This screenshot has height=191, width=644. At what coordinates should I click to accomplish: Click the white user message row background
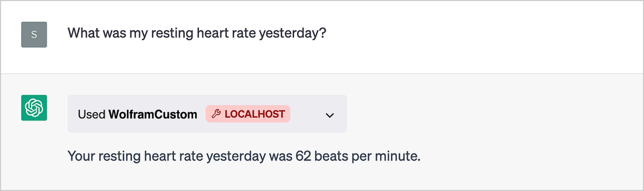(x=483, y=36)
